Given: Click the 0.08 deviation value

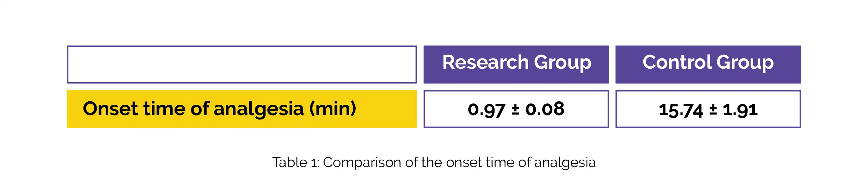Looking at the screenshot, I should [545, 109].
